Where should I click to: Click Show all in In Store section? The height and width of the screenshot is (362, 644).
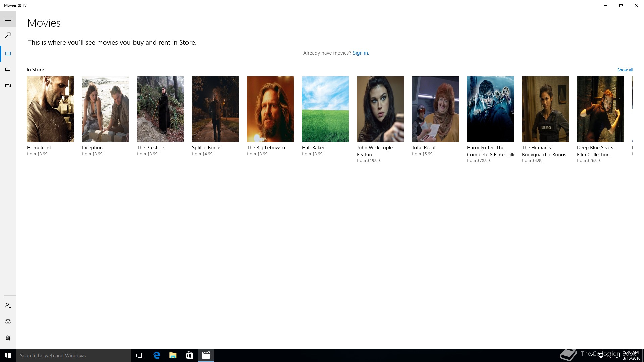[625, 70]
